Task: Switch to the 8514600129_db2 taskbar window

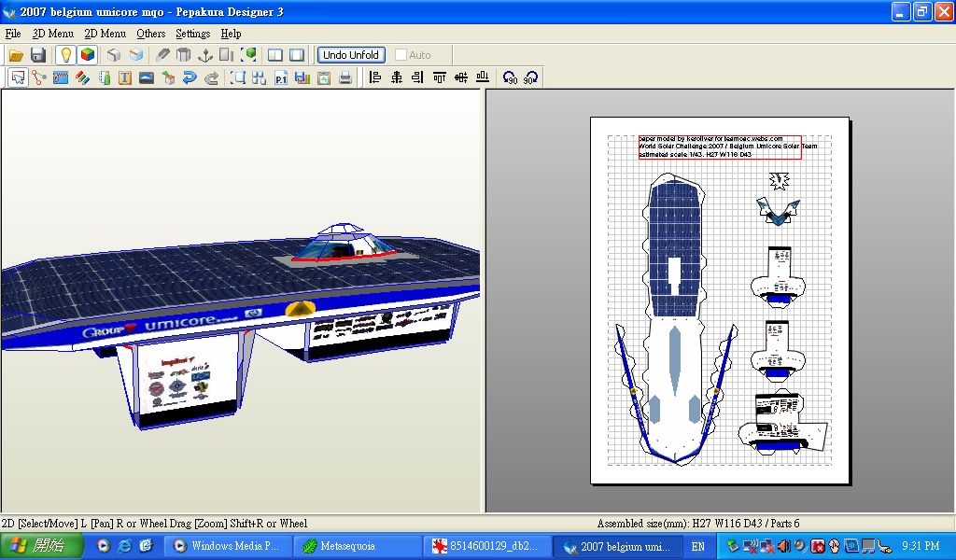Action: point(485,546)
